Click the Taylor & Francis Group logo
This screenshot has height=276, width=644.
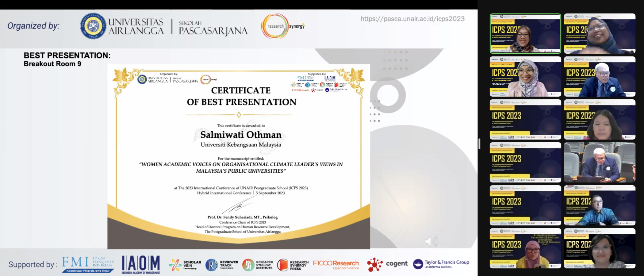point(441,264)
